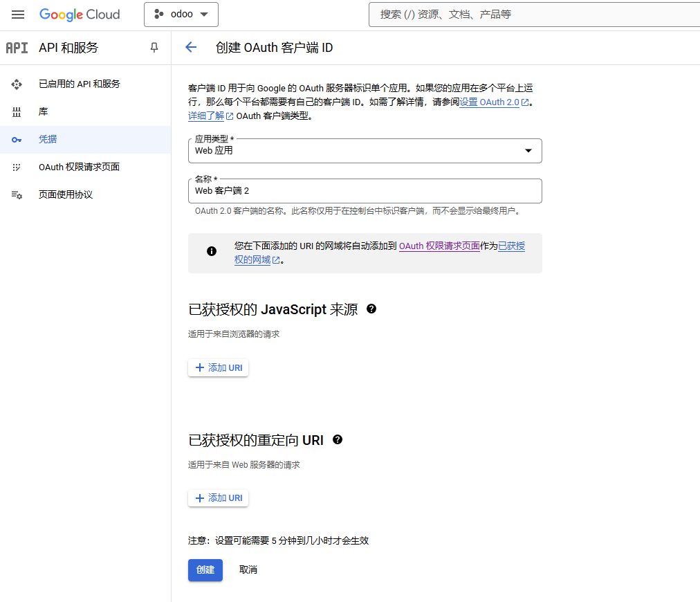Click the API icon beside API 和服务

(x=17, y=48)
